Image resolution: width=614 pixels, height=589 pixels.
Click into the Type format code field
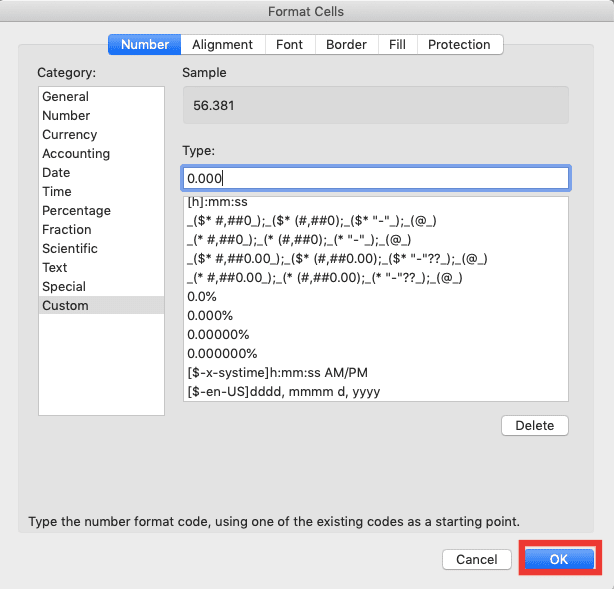tap(376, 178)
